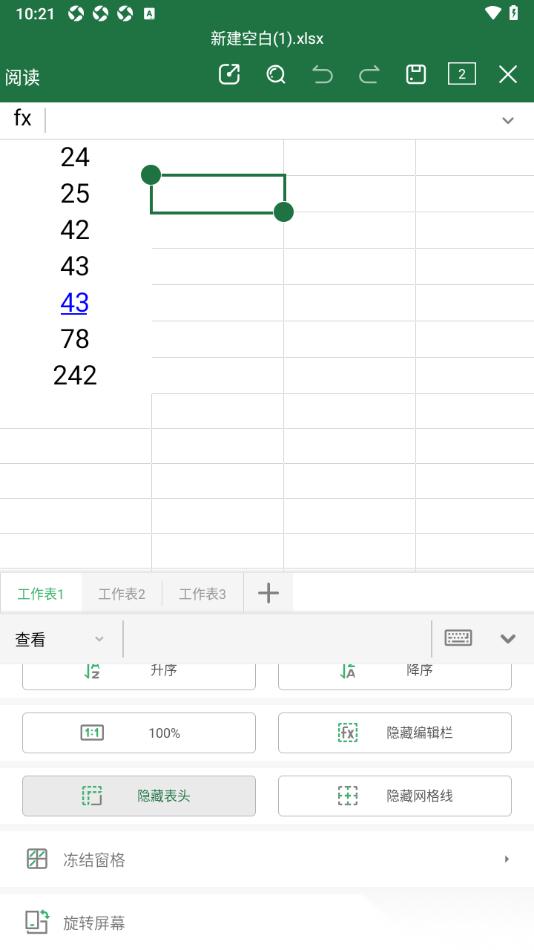Select cell containing 242
The image size is (534, 950).
click(x=75, y=376)
